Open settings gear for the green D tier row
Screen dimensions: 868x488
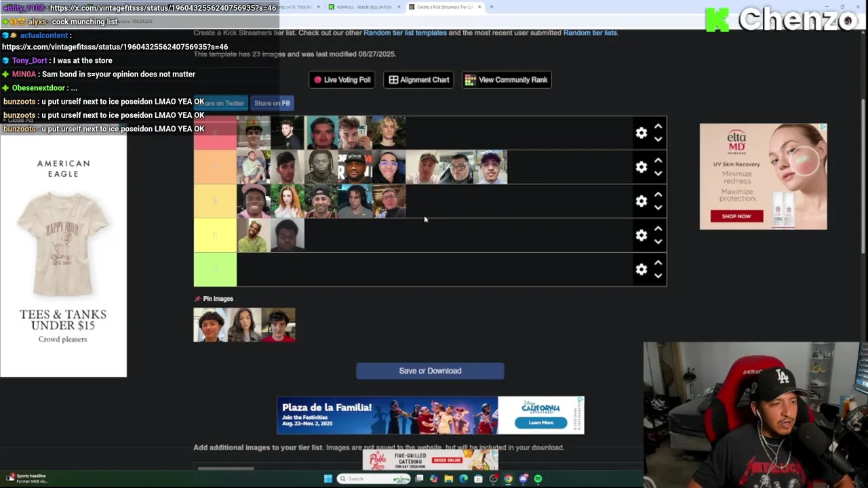(642, 269)
